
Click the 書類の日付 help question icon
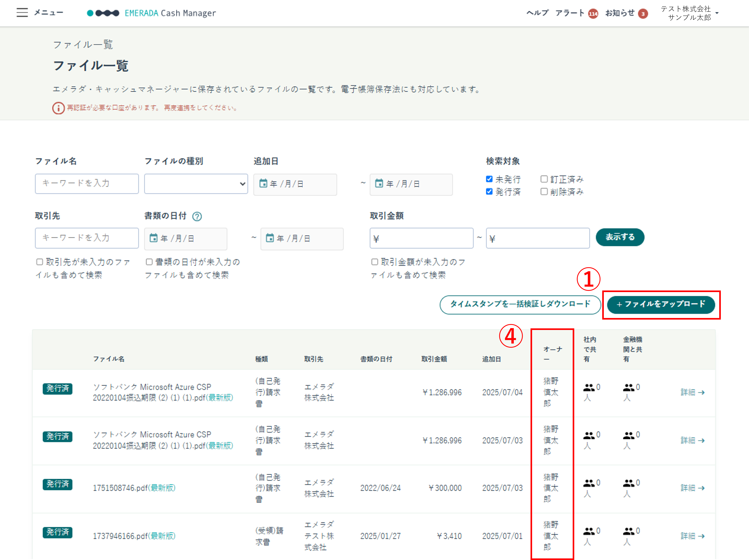tap(197, 216)
